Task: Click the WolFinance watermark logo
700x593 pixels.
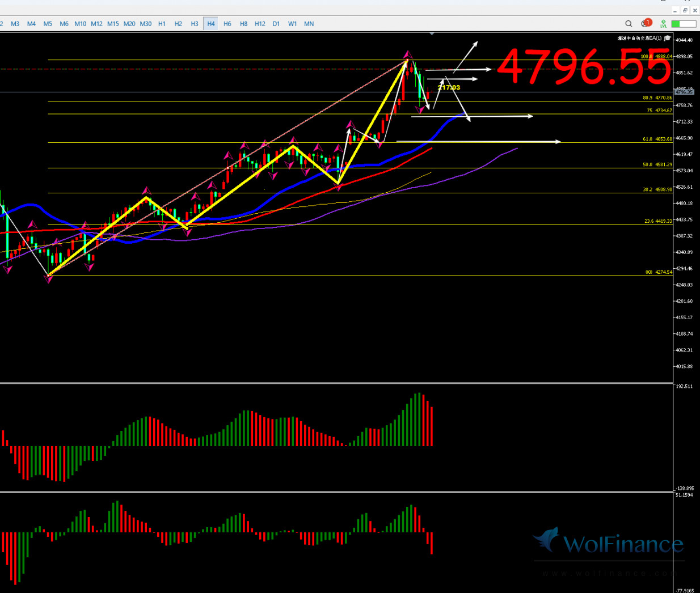Action: (609, 543)
